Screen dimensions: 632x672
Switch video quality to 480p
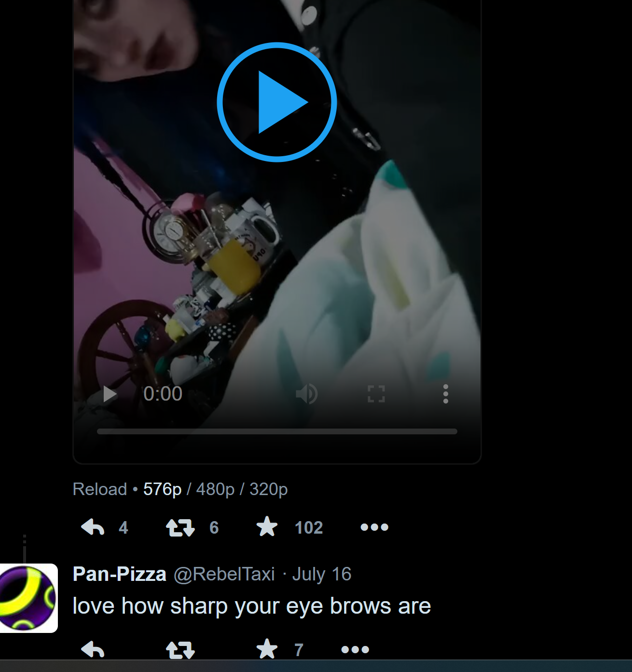click(215, 489)
